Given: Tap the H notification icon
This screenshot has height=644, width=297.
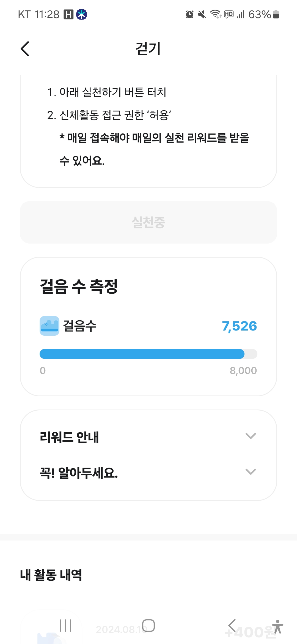Looking at the screenshot, I should point(68,14).
